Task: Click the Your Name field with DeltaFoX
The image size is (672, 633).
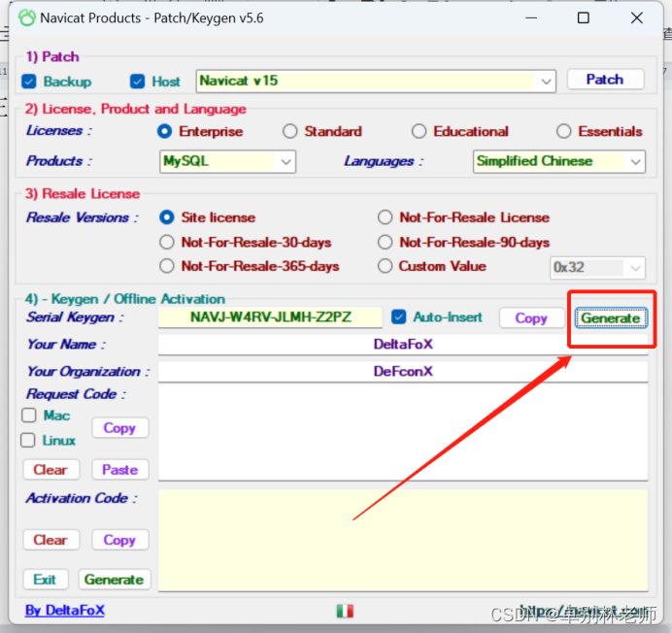Action: [x=403, y=344]
